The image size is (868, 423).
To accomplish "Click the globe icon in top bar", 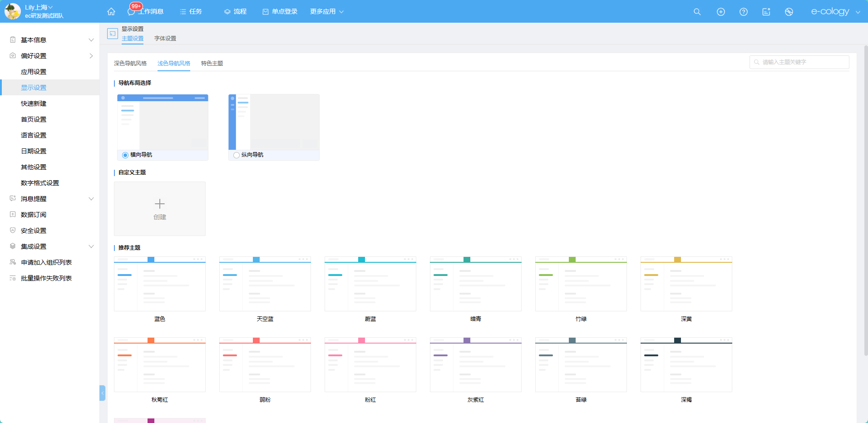I will tap(789, 12).
